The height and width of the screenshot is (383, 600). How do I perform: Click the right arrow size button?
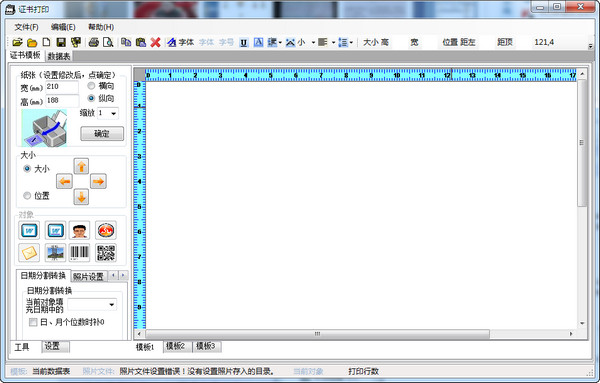point(98,181)
